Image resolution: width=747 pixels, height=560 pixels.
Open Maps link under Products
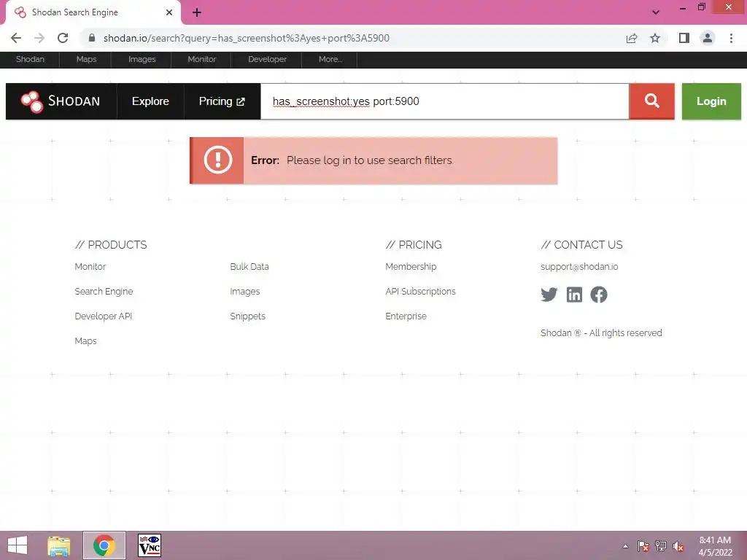(x=86, y=341)
